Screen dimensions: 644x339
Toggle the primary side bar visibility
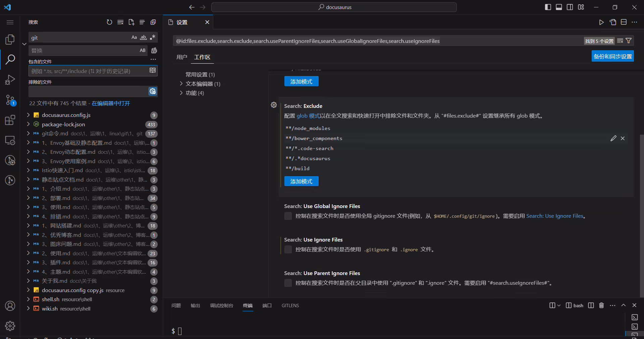(548, 7)
